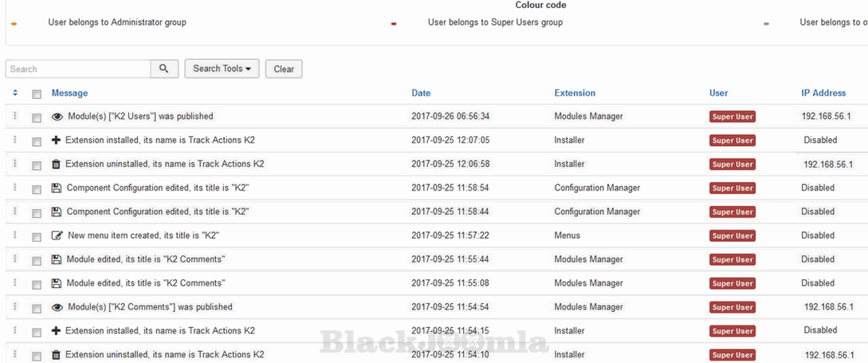This screenshot has height=363, width=868.
Task: Select checkbox for New menu item row
Action: [37, 237]
